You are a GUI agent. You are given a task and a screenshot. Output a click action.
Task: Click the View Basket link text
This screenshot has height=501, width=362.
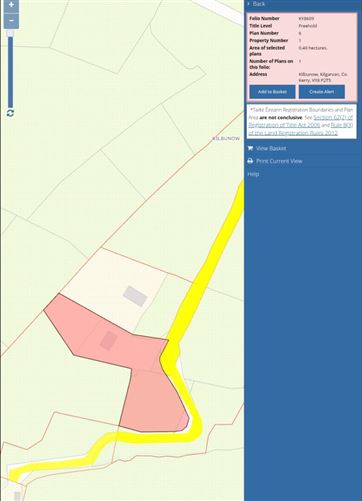click(271, 148)
